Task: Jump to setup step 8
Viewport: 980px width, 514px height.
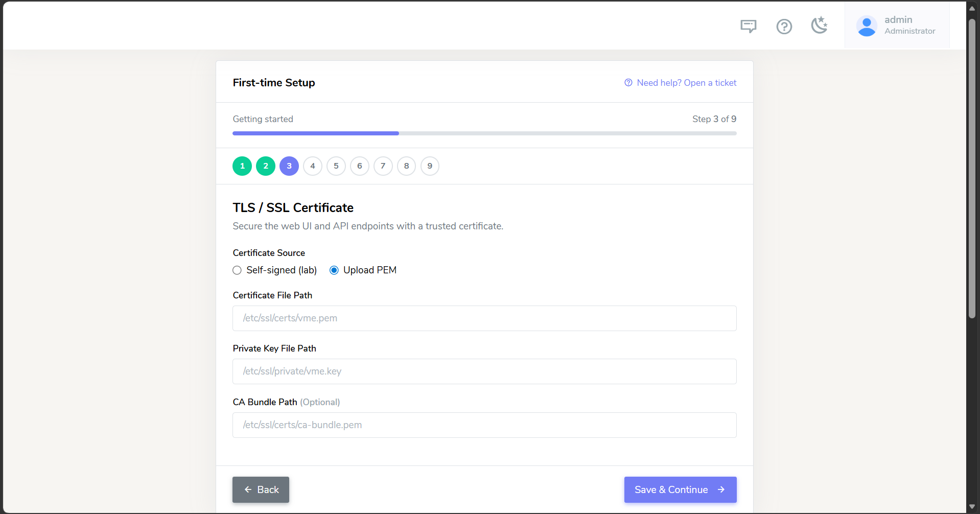Action: coord(407,166)
